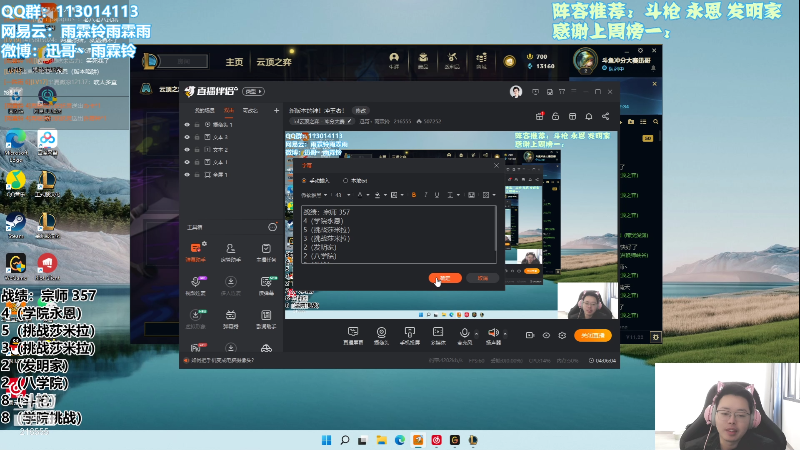The width and height of the screenshot is (800, 450).
Task: Open the font size dropdown
Action: 343,195
